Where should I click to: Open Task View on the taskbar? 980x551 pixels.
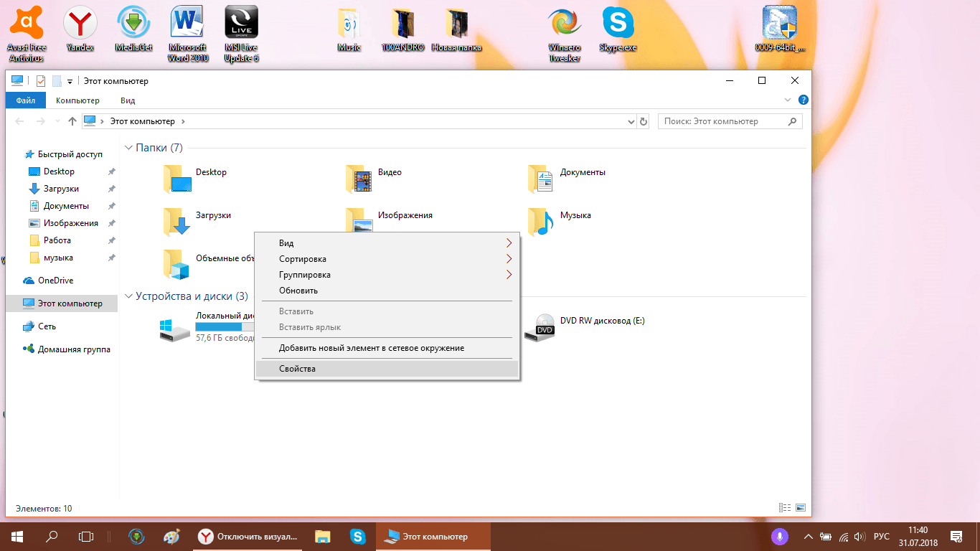coord(86,536)
